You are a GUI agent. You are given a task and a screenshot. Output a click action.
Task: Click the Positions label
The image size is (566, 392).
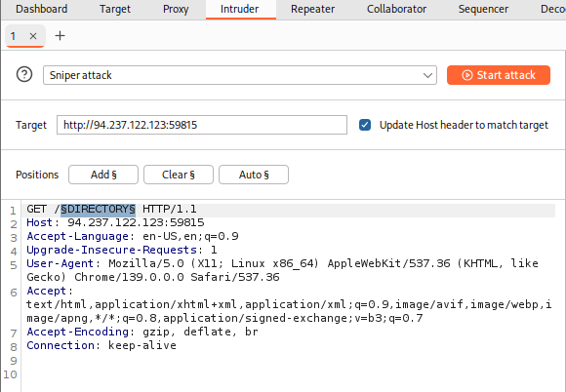pos(37,175)
